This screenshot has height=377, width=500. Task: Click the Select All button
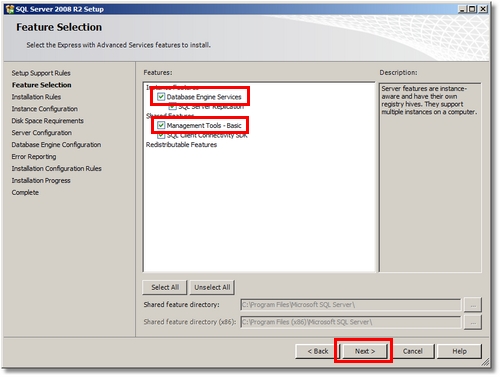(165, 287)
